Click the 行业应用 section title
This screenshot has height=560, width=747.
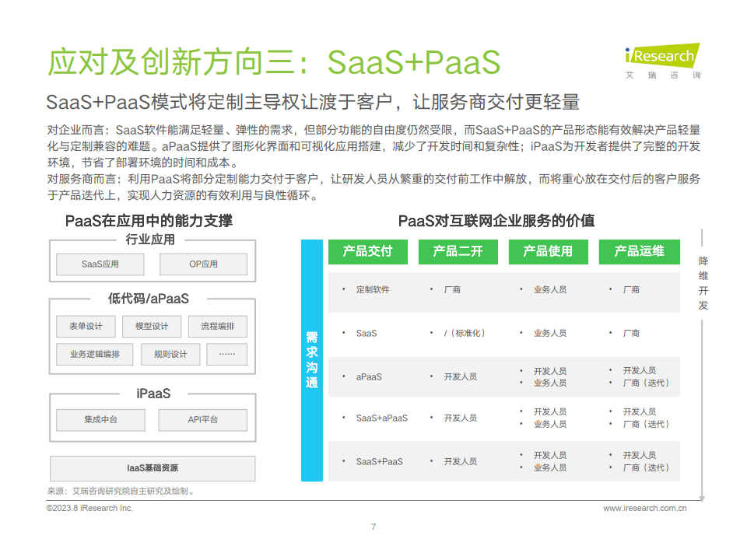(x=150, y=240)
